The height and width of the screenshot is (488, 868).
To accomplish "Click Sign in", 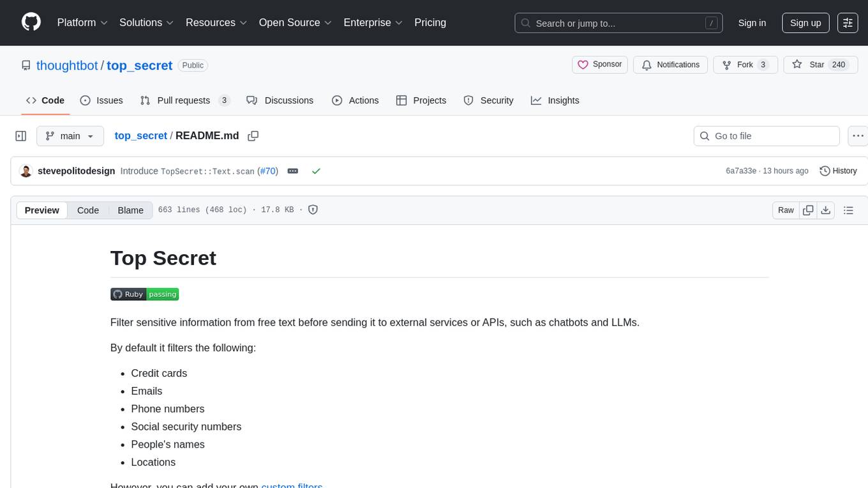I will [752, 22].
